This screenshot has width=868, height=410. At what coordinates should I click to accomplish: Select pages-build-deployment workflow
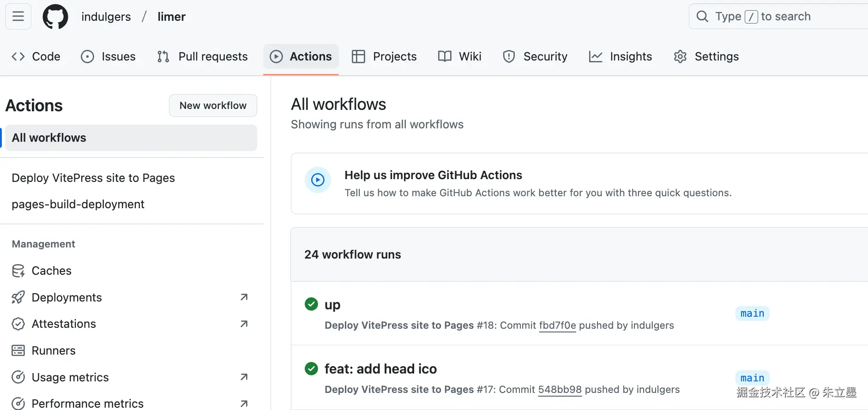[x=78, y=204]
